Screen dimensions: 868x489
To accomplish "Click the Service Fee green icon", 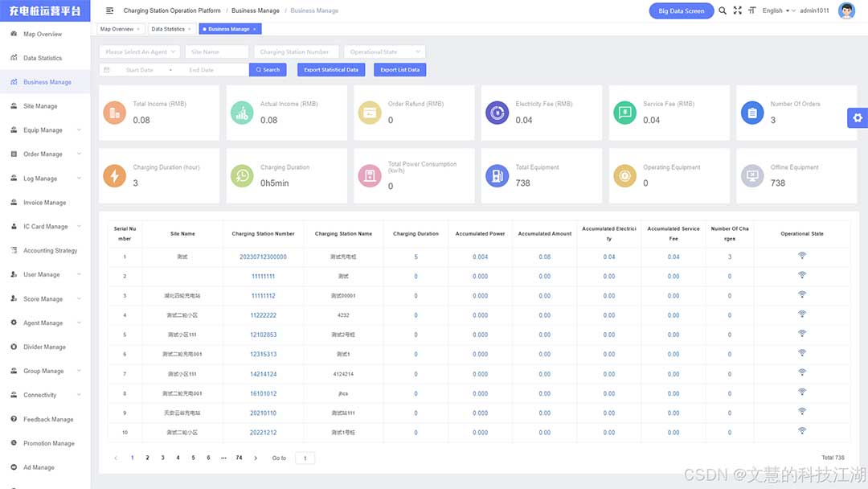I will (x=625, y=113).
